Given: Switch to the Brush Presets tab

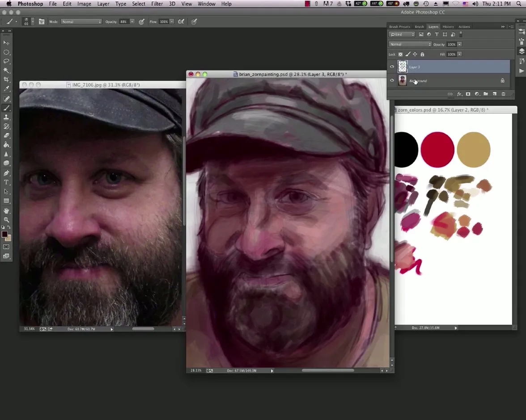Looking at the screenshot, I should [x=399, y=27].
